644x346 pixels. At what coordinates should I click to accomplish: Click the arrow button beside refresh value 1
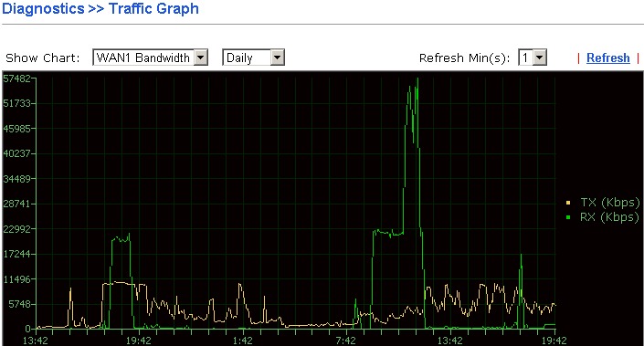(x=540, y=58)
